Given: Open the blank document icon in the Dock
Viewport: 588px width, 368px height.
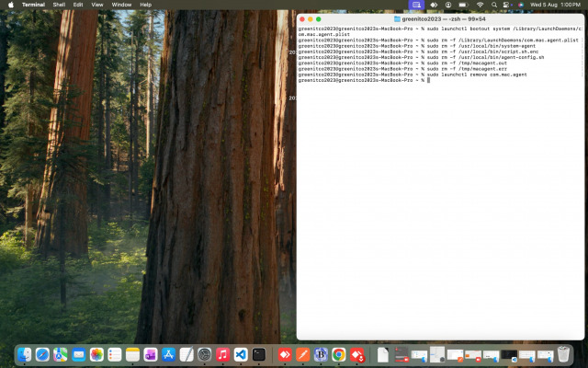Looking at the screenshot, I should (382, 354).
